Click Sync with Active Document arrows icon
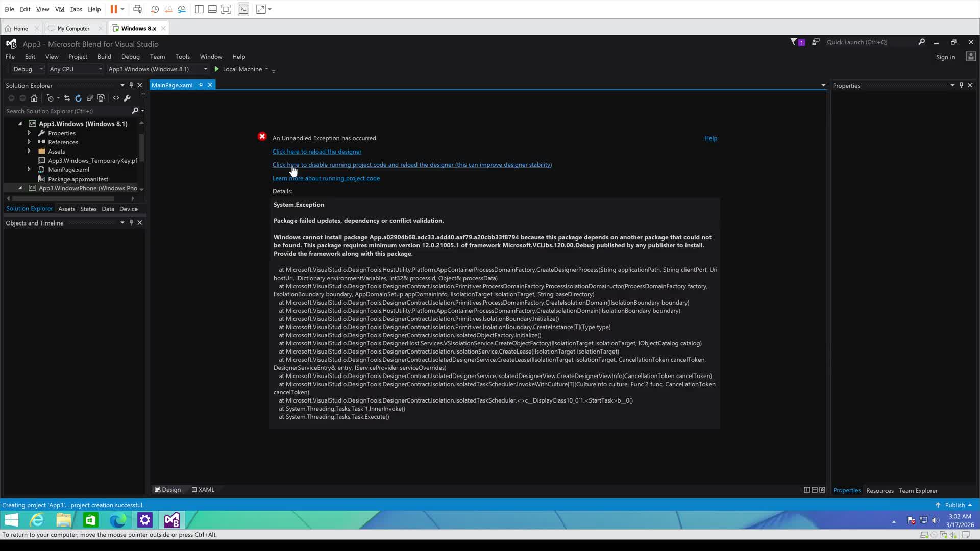This screenshot has height=551, width=980. pyautogui.click(x=67, y=98)
